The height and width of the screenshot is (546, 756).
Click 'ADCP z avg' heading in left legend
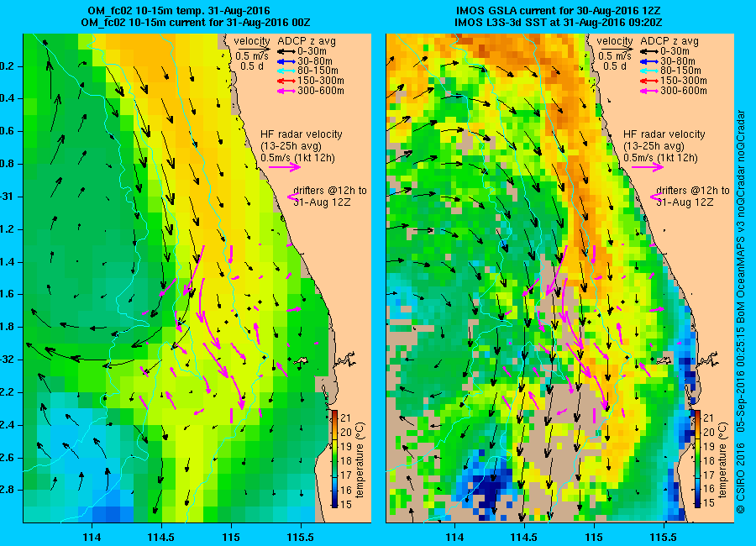click(x=307, y=41)
